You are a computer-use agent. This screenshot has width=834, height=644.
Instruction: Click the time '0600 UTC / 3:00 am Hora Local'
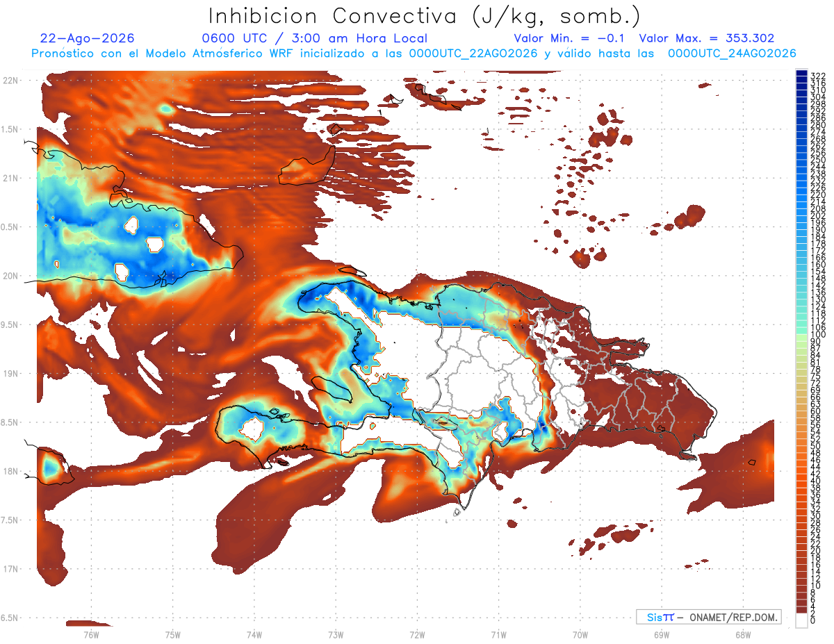pos(314,38)
